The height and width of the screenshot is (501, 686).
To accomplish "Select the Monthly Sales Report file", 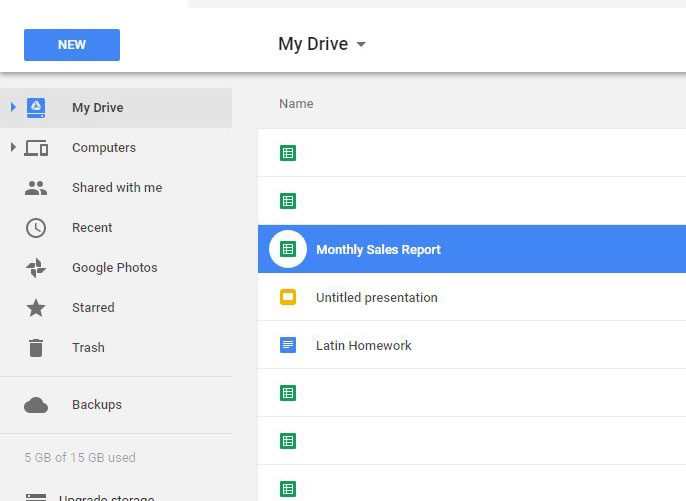I will click(378, 249).
